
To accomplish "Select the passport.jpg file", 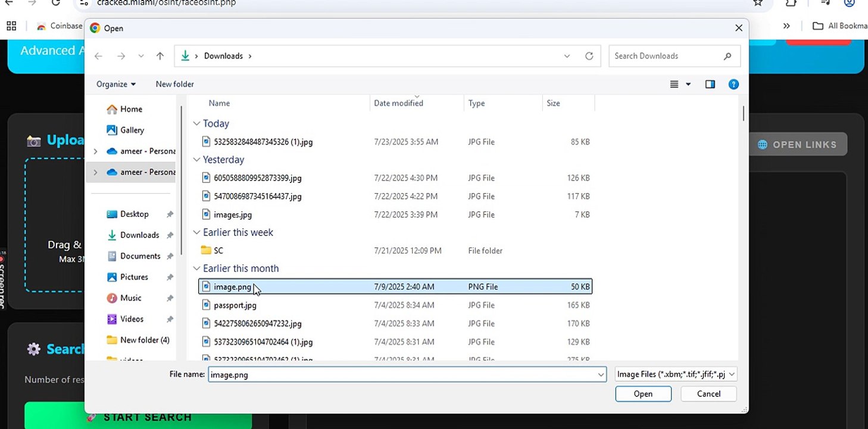I will (235, 305).
